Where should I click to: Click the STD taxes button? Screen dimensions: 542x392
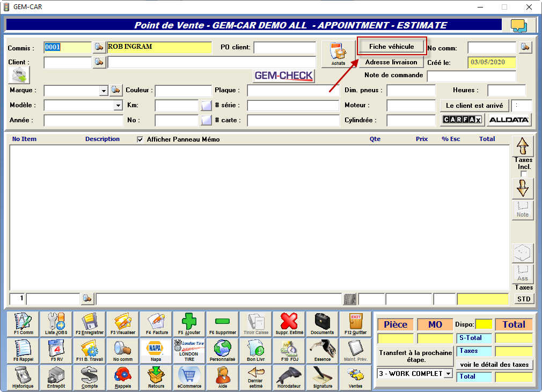tap(524, 299)
